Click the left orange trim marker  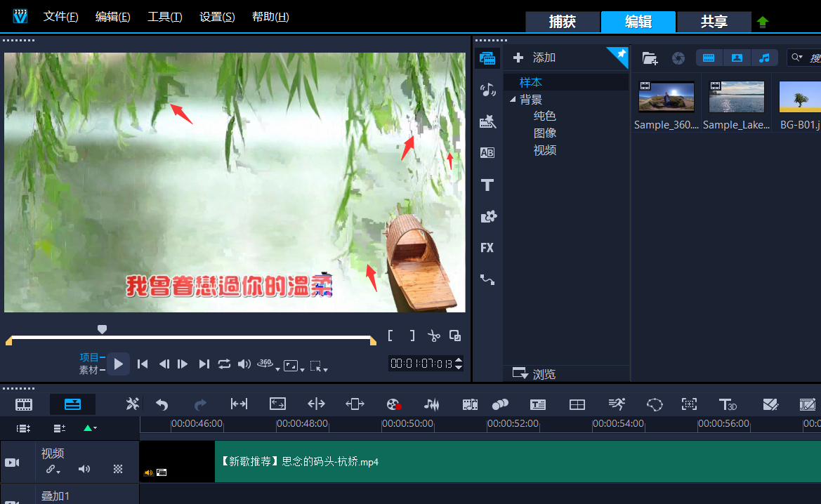[x=8, y=341]
